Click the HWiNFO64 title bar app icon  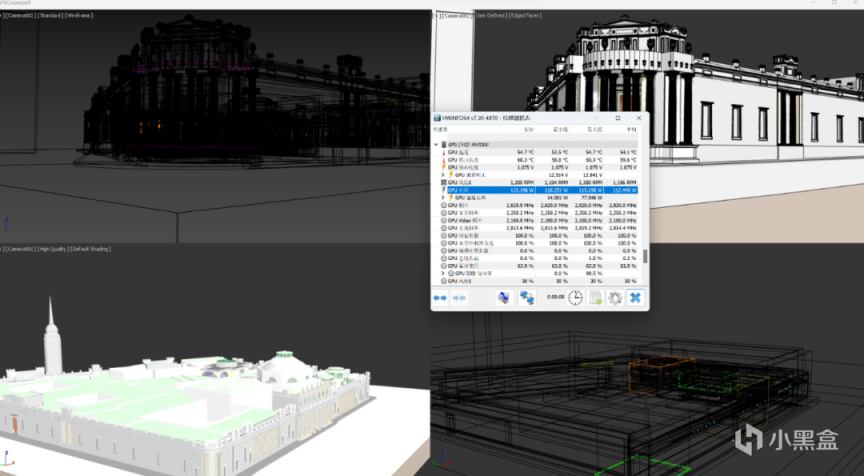(x=437, y=118)
